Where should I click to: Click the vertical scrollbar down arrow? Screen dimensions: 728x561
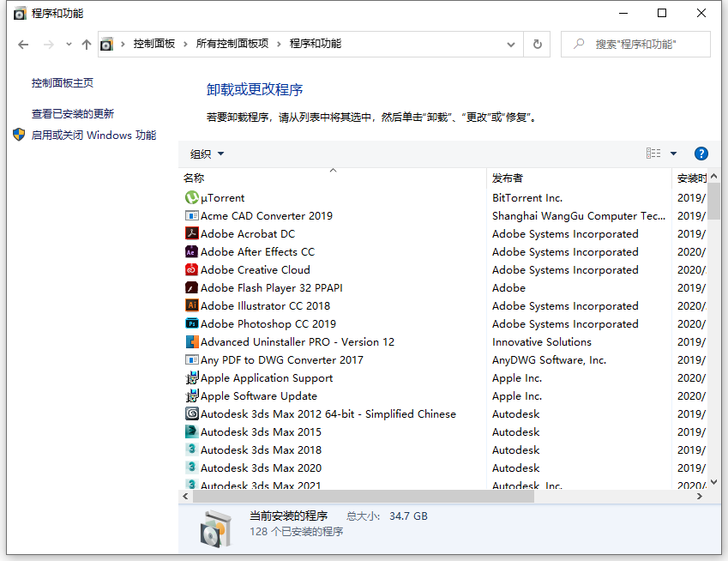(x=713, y=483)
